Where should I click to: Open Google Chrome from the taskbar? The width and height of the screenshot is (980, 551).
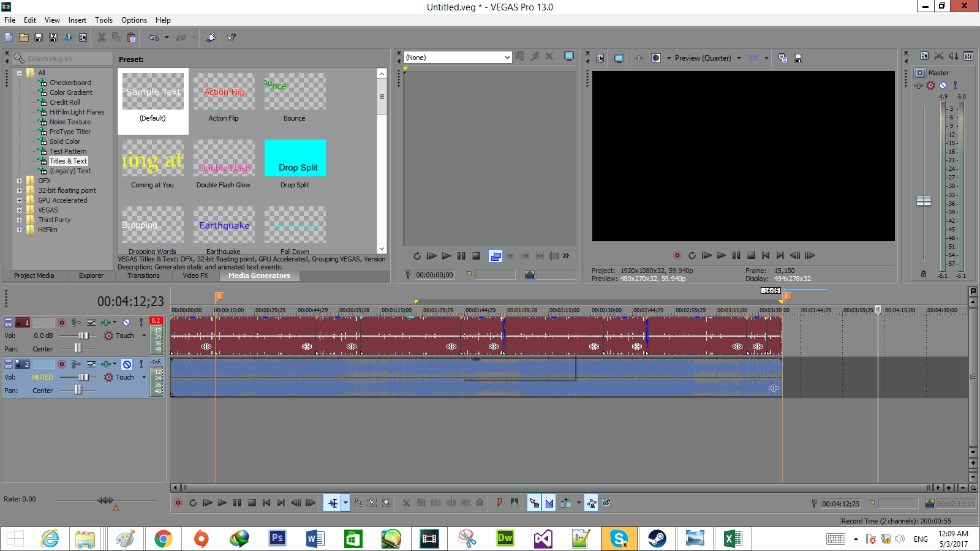point(163,539)
